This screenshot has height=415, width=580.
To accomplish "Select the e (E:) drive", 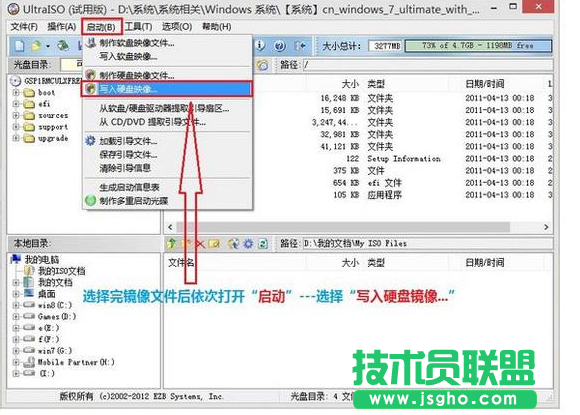I will [48, 328].
